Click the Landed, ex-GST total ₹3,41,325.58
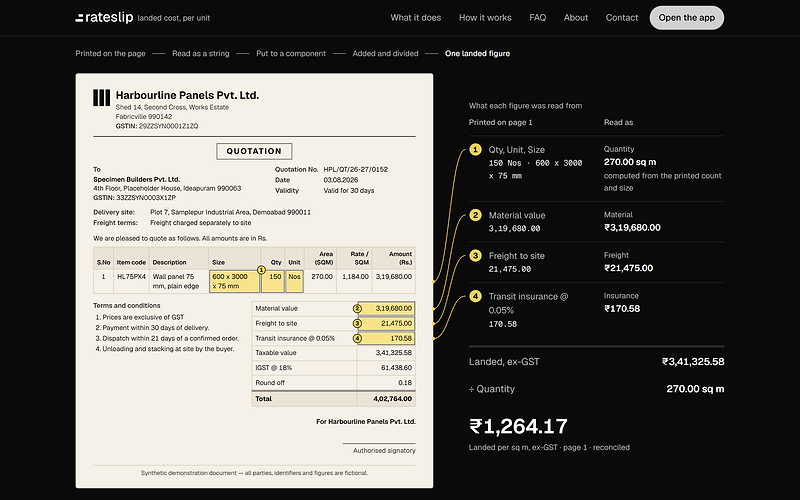The height and width of the screenshot is (500, 800). tap(693, 362)
